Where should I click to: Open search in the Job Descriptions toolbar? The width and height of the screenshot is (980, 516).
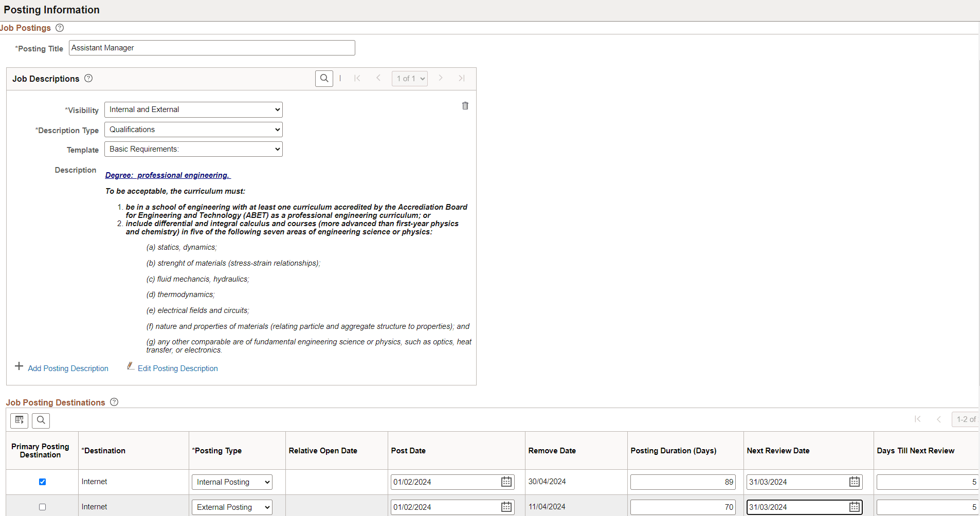click(x=324, y=78)
